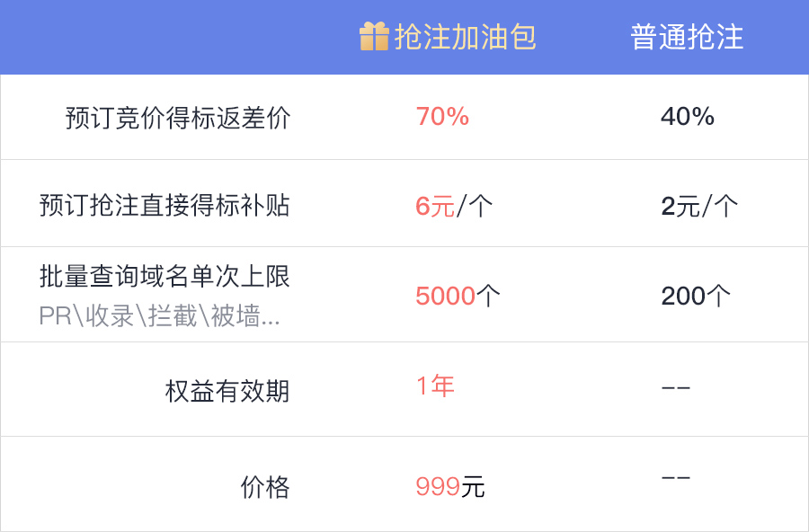Screen dimensions: 809x532
Task: Click the 1年 validity value
Action: [435, 386]
